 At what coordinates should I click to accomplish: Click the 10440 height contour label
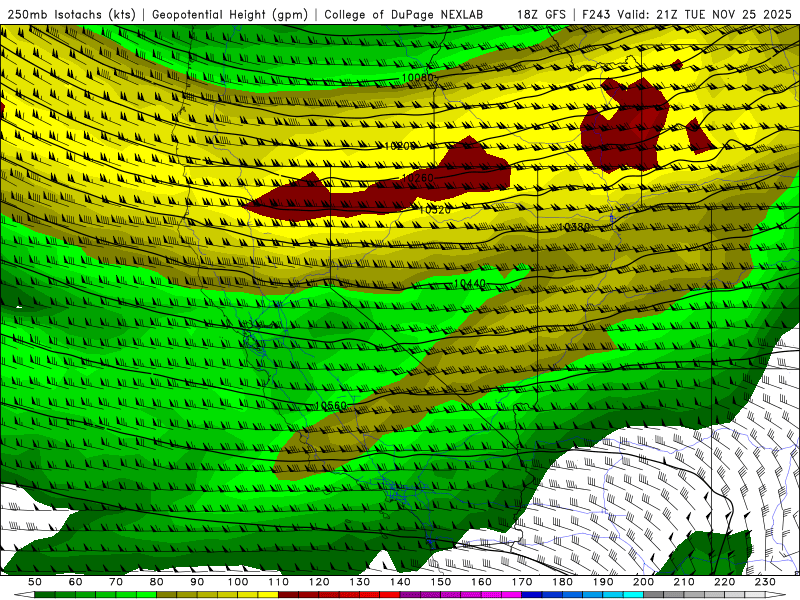tap(469, 283)
